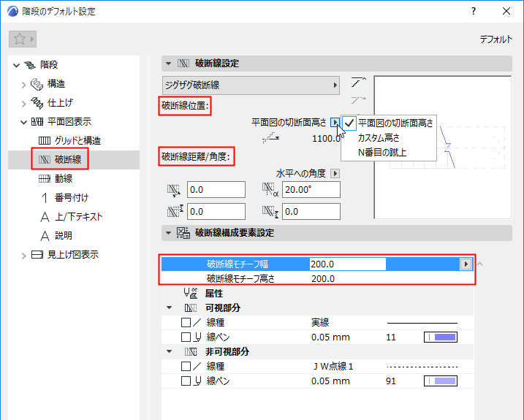This screenshot has height=420, width=524.
Task: Edit the 破断線モチーフ幅 200.0 value field
Action: tap(348, 264)
